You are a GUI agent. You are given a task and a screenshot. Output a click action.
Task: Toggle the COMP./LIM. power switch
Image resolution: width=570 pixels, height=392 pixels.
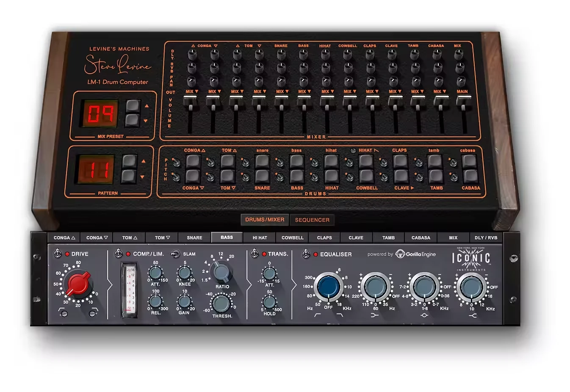coord(119,254)
